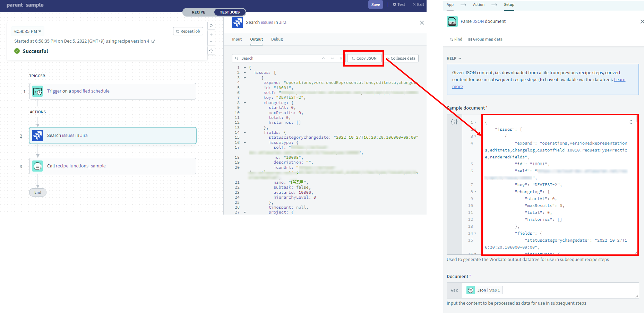Image resolution: width=644 pixels, height=313 pixels.
Task: Click inside the Sample document JSON editor
Action: point(560,185)
